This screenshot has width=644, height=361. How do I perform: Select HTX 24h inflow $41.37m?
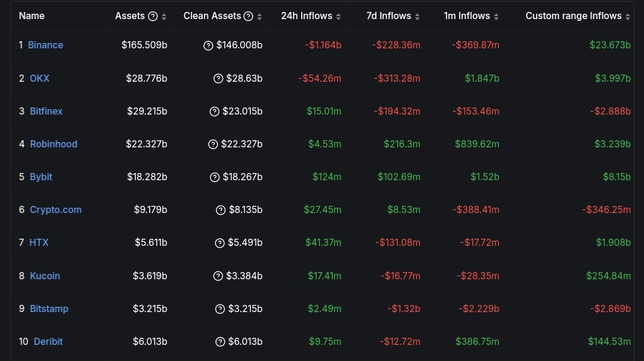tap(323, 243)
